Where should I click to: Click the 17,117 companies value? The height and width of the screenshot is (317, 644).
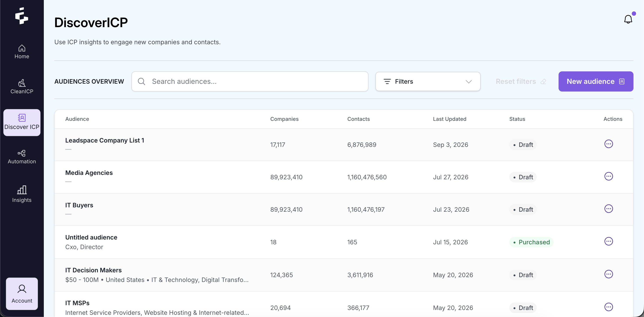[278, 145]
